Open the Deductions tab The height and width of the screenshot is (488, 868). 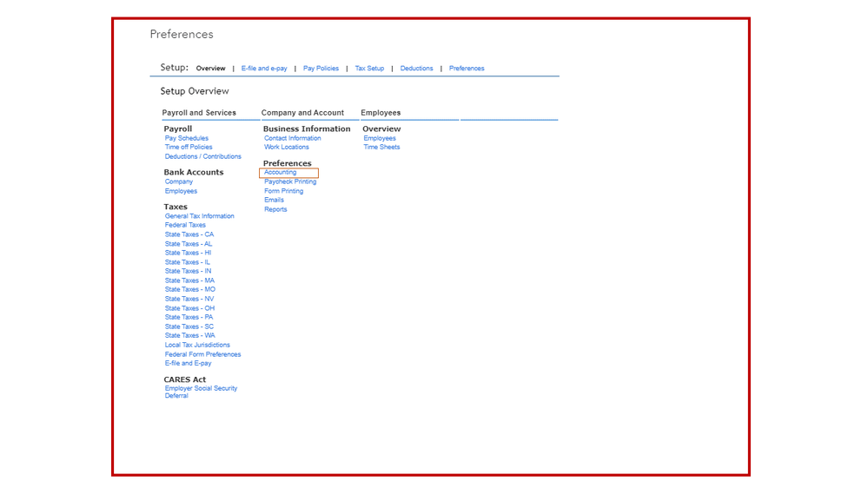(416, 68)
